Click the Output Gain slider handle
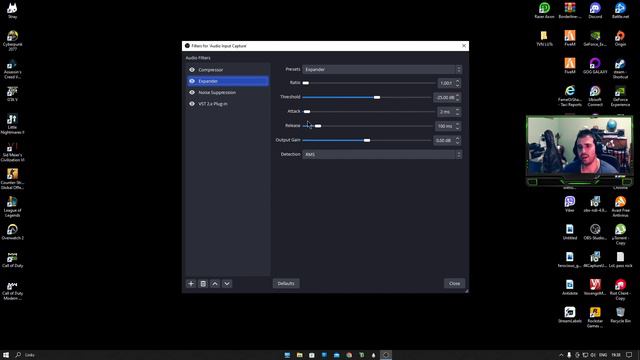 pos(367,140)
